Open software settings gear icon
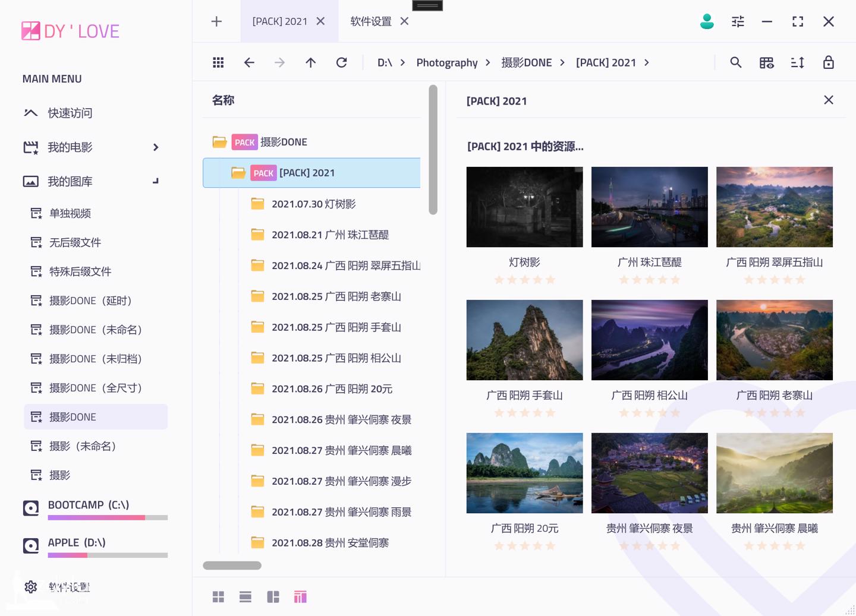This screenshot has width=856, height=616. click(x=31, y=587)
